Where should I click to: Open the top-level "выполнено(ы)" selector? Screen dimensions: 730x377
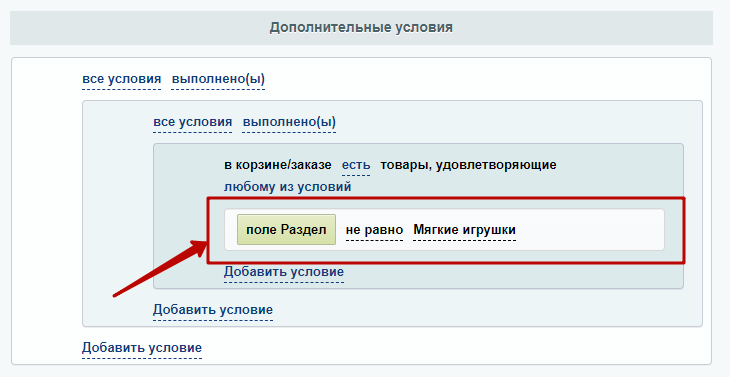coord(218,79)
